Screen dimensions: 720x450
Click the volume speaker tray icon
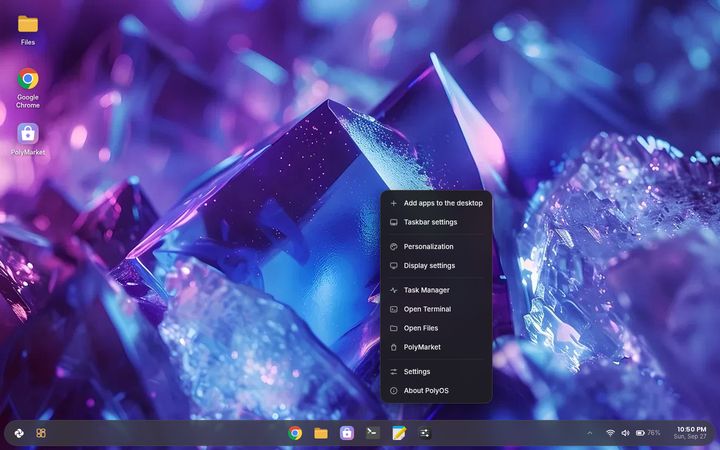[625, 433]
